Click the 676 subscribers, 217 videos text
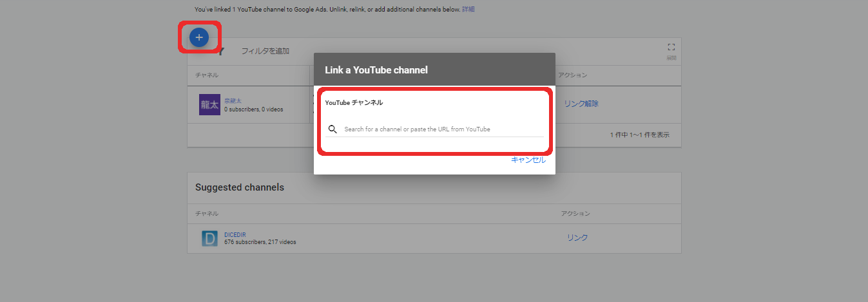The height and width of the screenshot is (302, 868). coord(260,242)
